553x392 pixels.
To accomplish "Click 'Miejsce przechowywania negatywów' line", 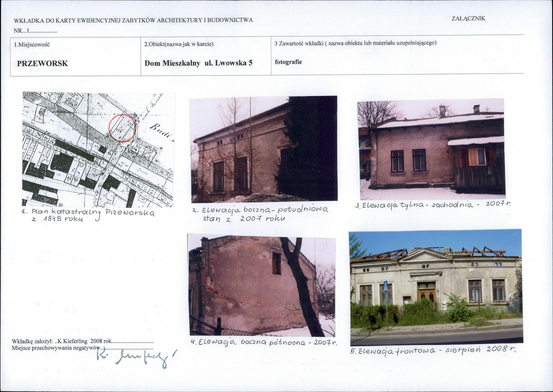I will 82,348.
